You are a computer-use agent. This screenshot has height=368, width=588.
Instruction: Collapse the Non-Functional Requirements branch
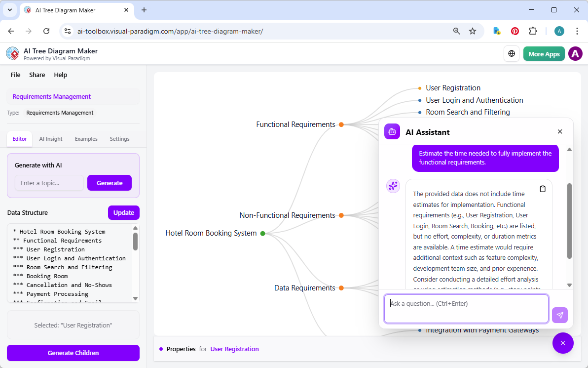341,215
